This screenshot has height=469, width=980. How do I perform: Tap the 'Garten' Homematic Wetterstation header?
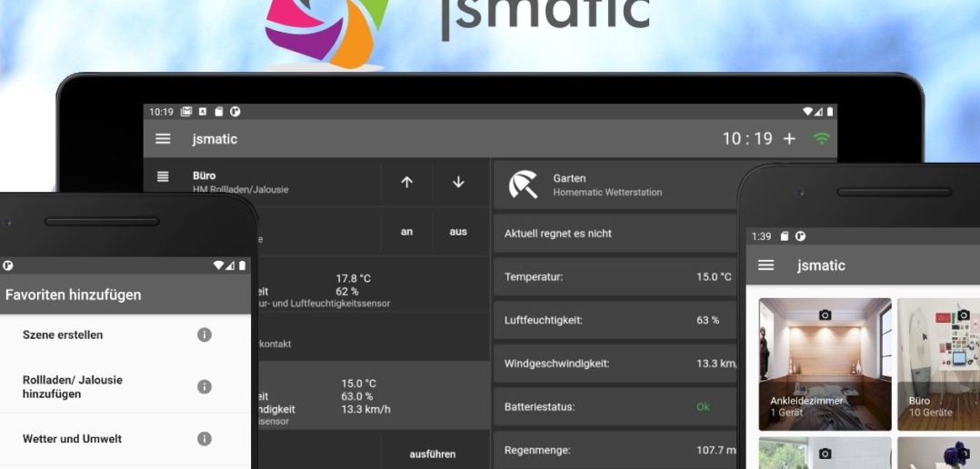[615, 185]
